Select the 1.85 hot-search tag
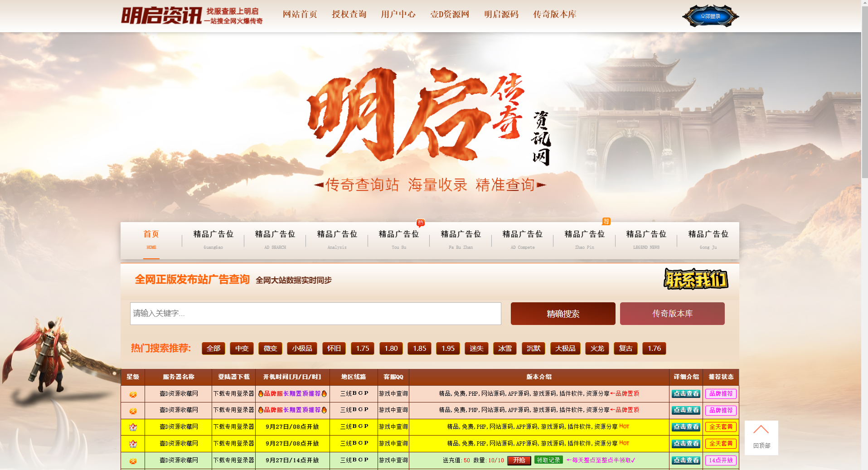Image resolution: width=868 pixels, height=470 pixels. (x=419, y=349)
